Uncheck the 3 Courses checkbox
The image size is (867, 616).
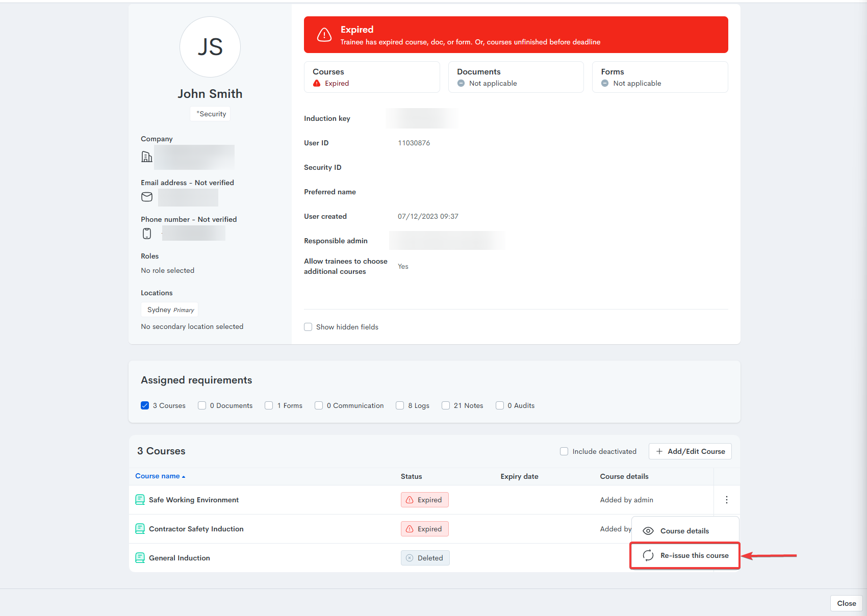pos(145,405)
